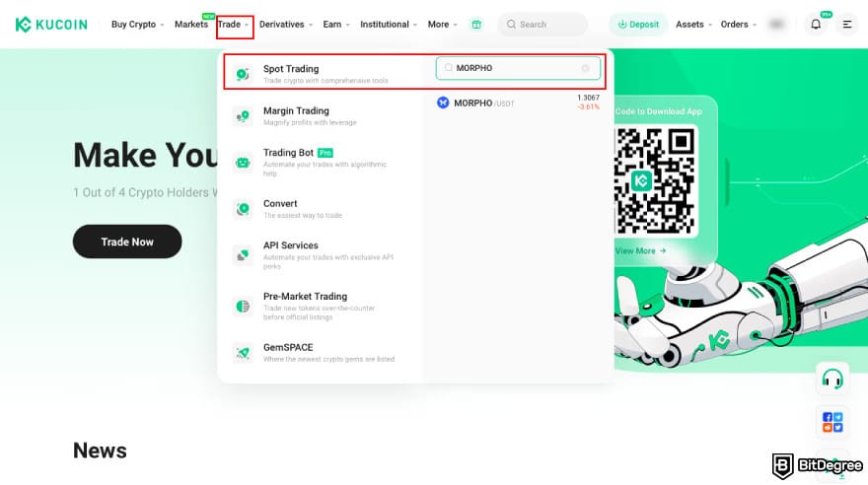This screenshot has width=868, height=485.
Task: Click the Pro badge beside Trading Bot
Action: click(325, 153)
